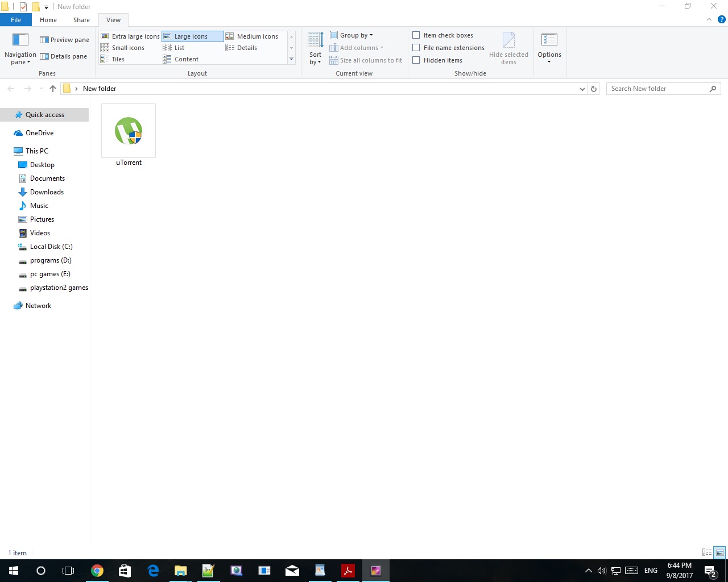
Task: Open the Sort by dropdown
Action: point(316,49)
